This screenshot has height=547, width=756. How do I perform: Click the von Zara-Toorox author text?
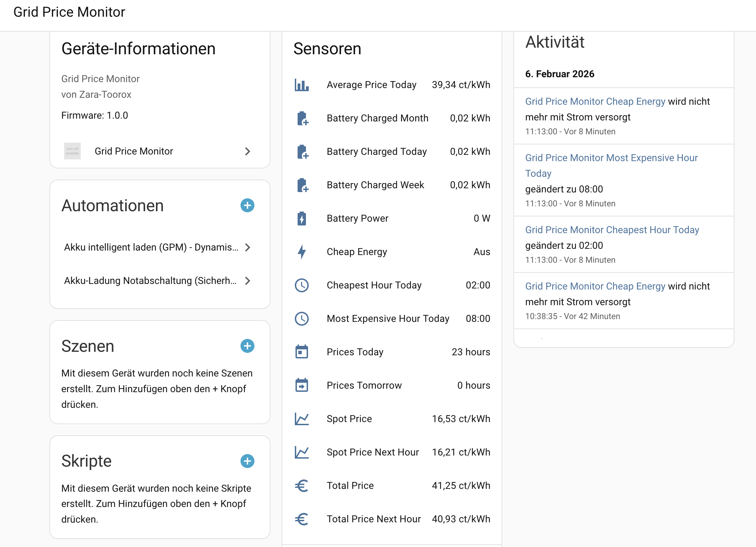[x=96, y=95]
